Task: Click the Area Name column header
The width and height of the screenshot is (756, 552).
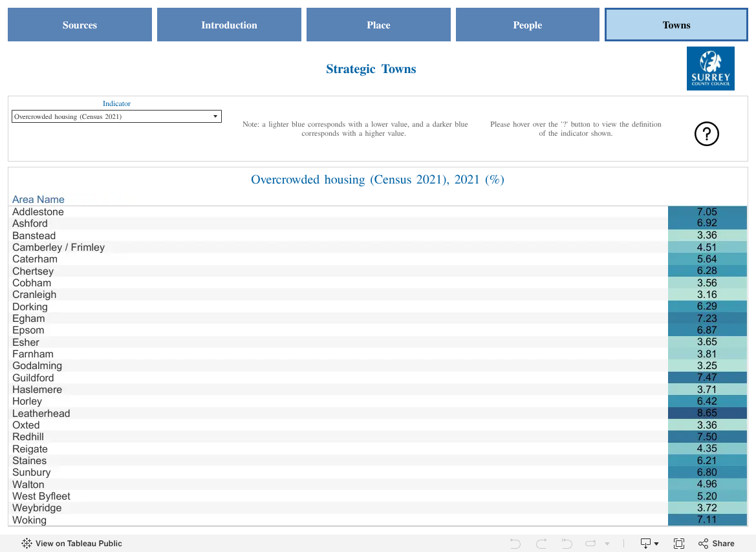Action: pyautogui.click(x=38, y=200)
